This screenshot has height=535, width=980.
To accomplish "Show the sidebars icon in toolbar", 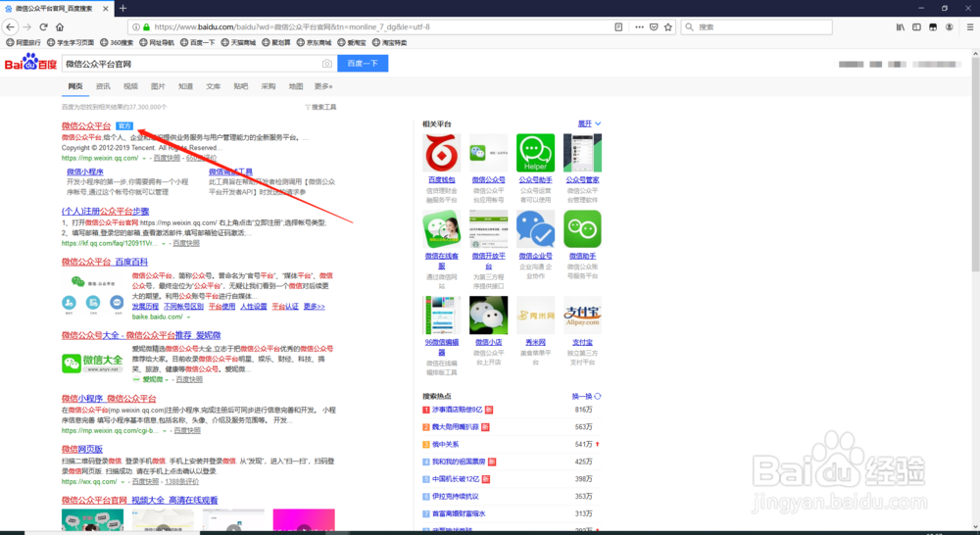I will pyautogui.click(x=916, y=26).
